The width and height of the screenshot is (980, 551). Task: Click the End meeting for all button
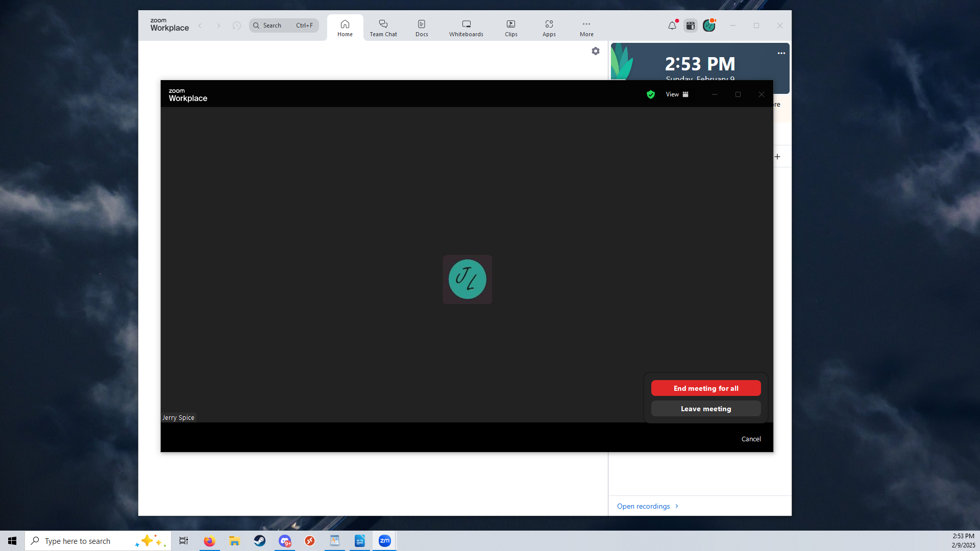click(705, 388)
